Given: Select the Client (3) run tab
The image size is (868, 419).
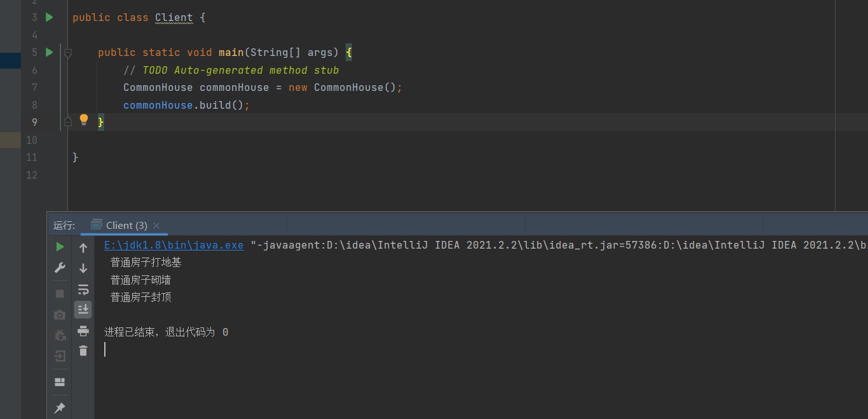Looking at the screenshot, I should (x=126, y=225).
